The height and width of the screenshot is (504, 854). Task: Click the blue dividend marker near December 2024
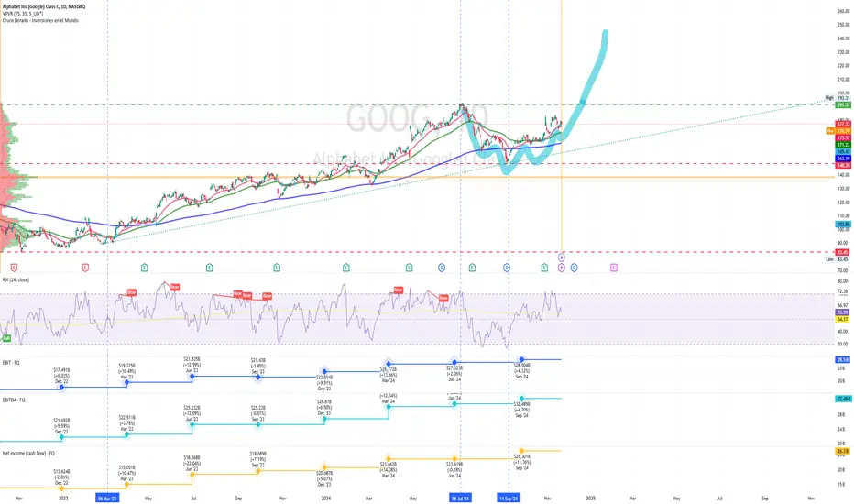click(x=574, y=268)
